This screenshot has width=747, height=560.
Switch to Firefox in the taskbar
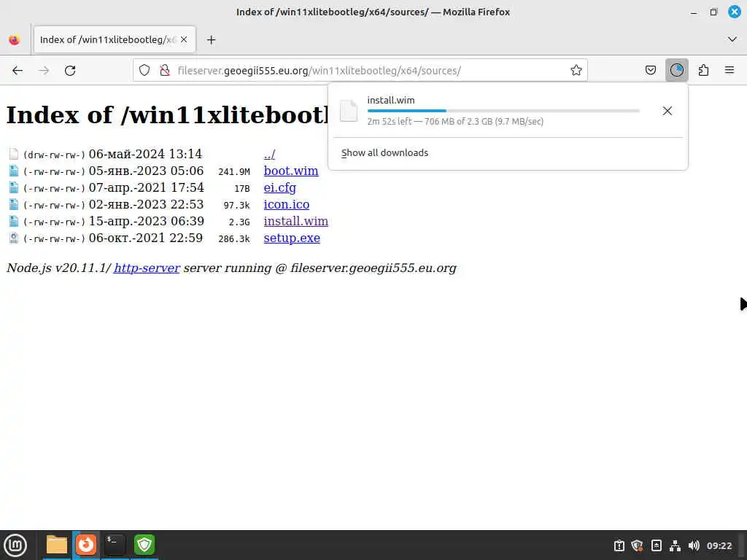86,545
